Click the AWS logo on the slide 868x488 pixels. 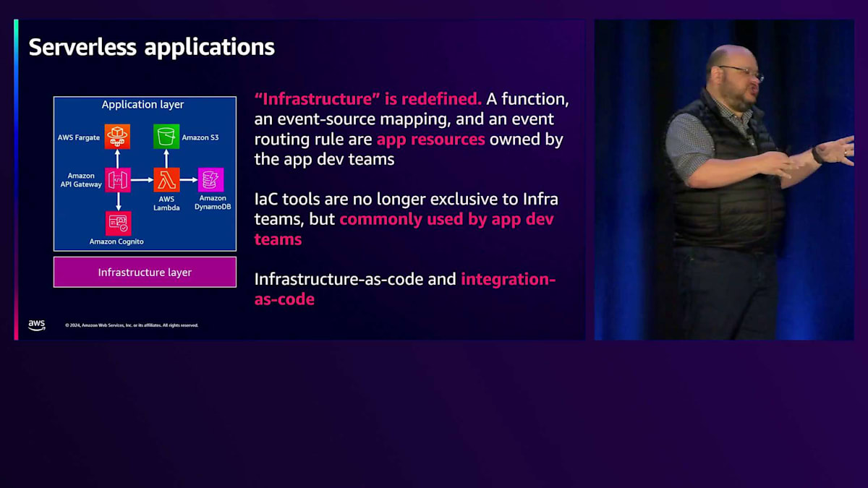(37, 325)
